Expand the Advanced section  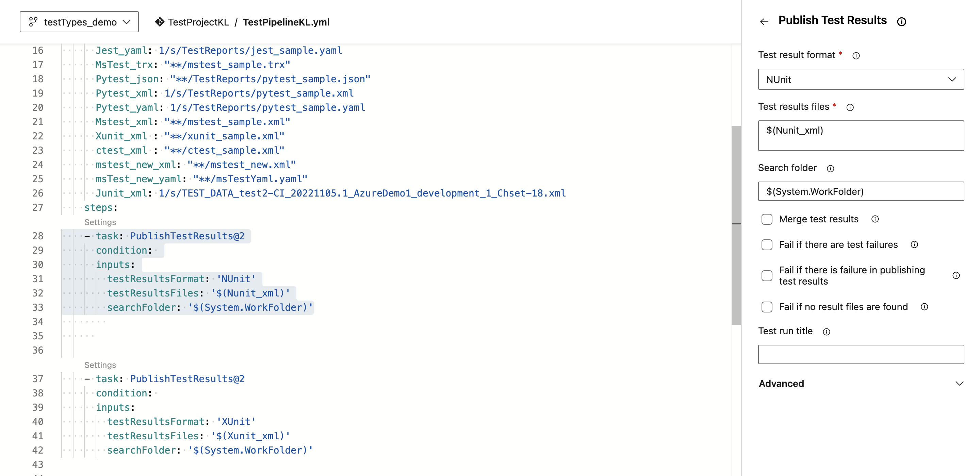point(861,383)
